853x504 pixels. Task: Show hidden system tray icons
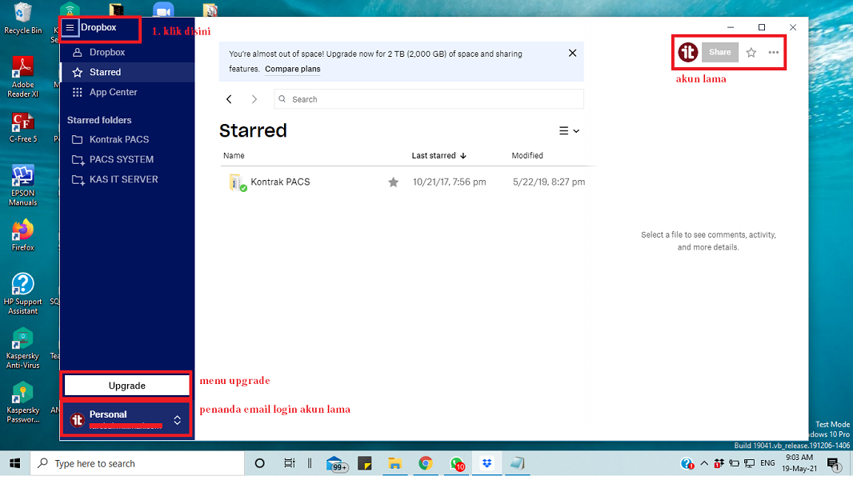[x=704, y=463]
